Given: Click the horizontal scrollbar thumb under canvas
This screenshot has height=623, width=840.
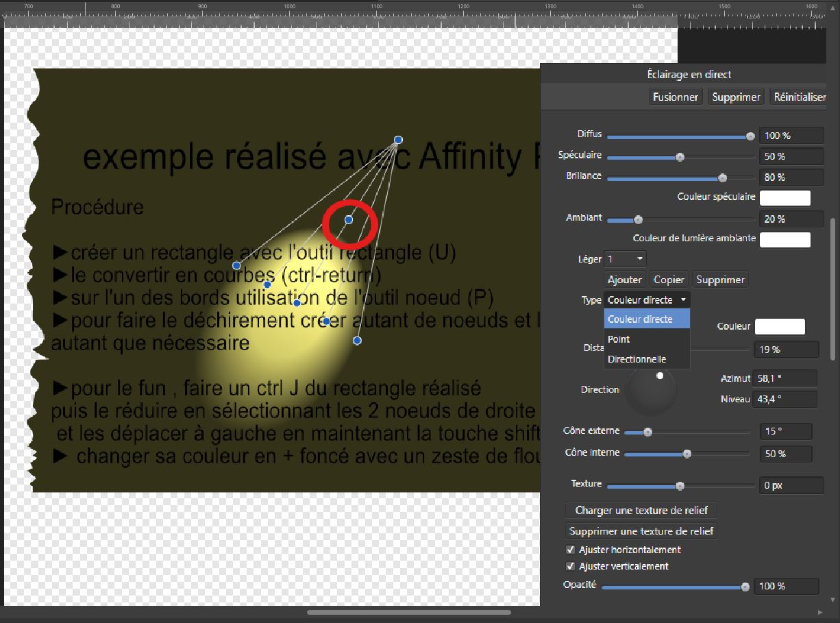Looking at the screenshot, I should coord(409,612).
